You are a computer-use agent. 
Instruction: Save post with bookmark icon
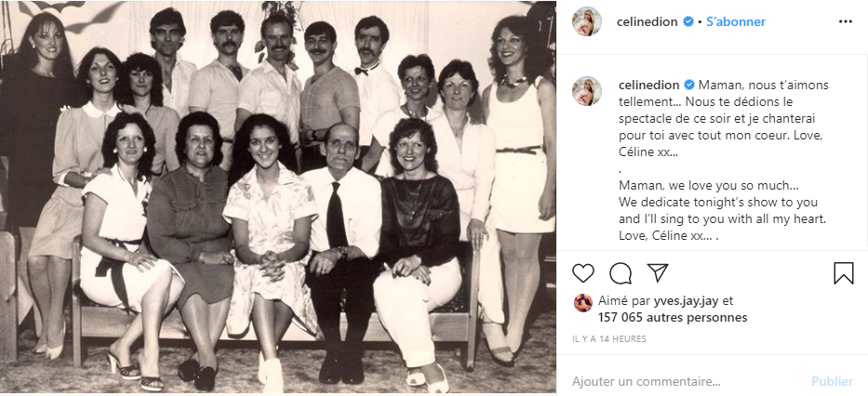tap(843, 273)
